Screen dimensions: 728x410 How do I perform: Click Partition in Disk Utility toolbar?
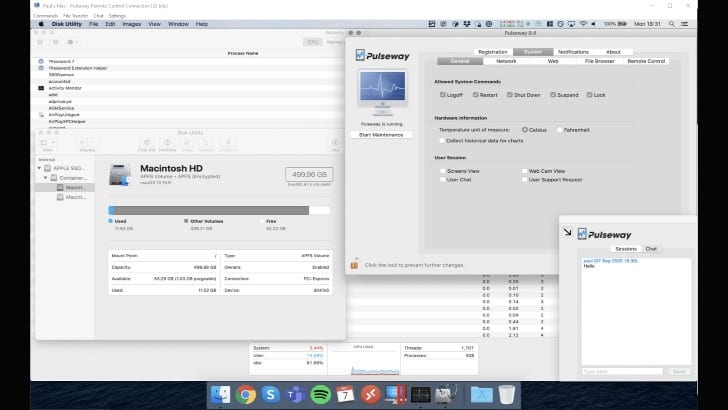coord(167,145)
